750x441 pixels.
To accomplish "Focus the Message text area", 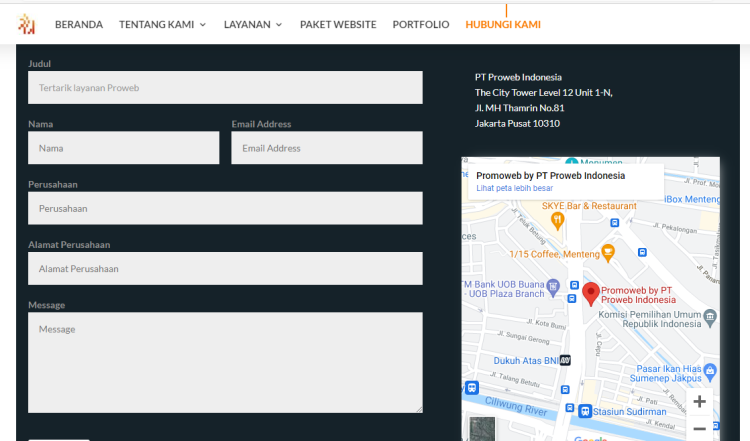I will coord(225,363).
